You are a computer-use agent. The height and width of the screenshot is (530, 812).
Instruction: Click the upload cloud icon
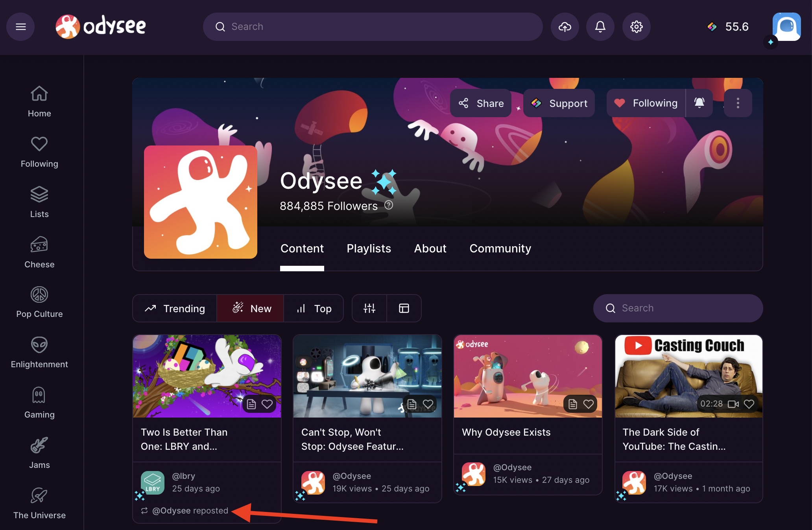pos(565,27)
